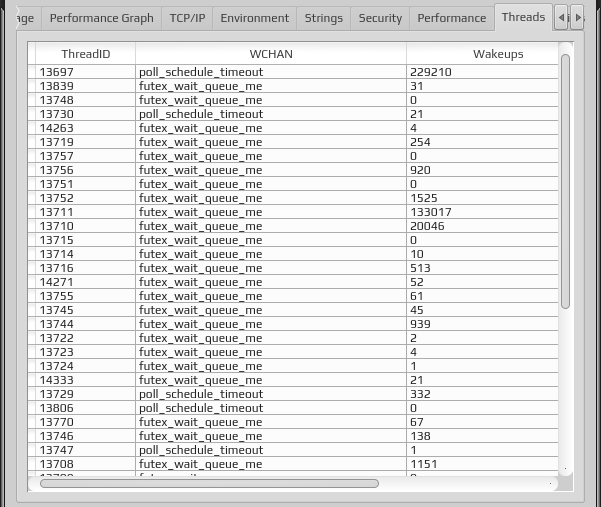Open the Security tab
Screen dimensions: 601x507
(380, 18)
